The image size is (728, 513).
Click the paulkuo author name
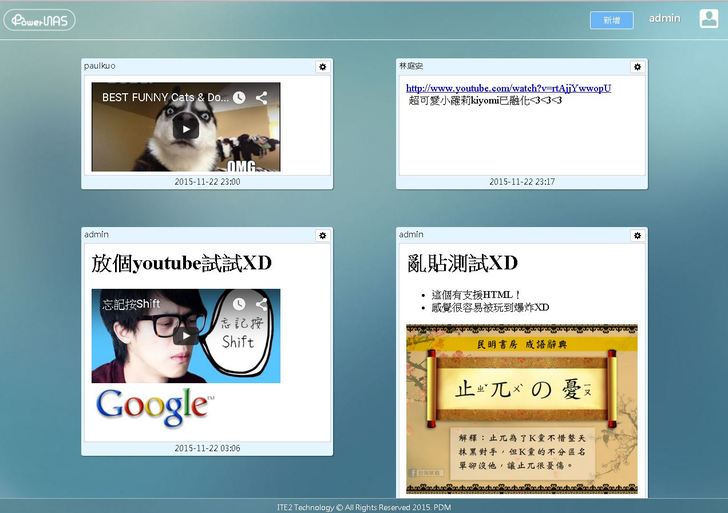tap(99, 66)
